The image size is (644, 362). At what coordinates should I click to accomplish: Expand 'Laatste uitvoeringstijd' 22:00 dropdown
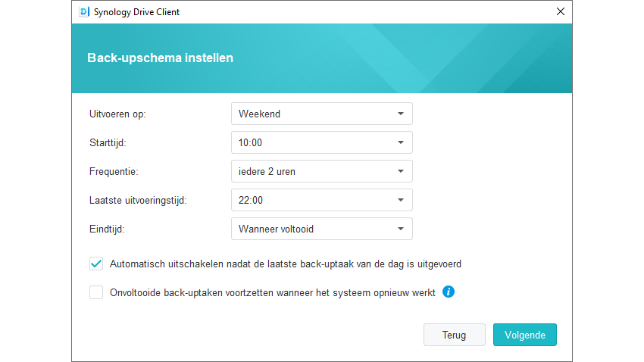point(321,200)
